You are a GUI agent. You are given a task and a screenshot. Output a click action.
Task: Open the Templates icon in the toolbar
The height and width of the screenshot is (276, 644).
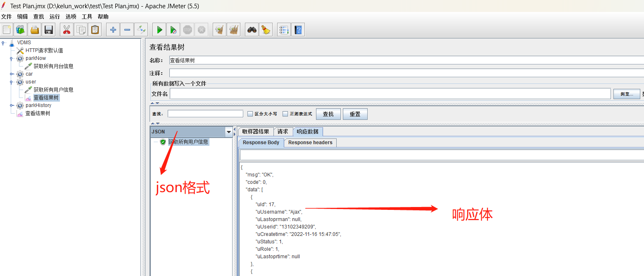tap(20, 30)
